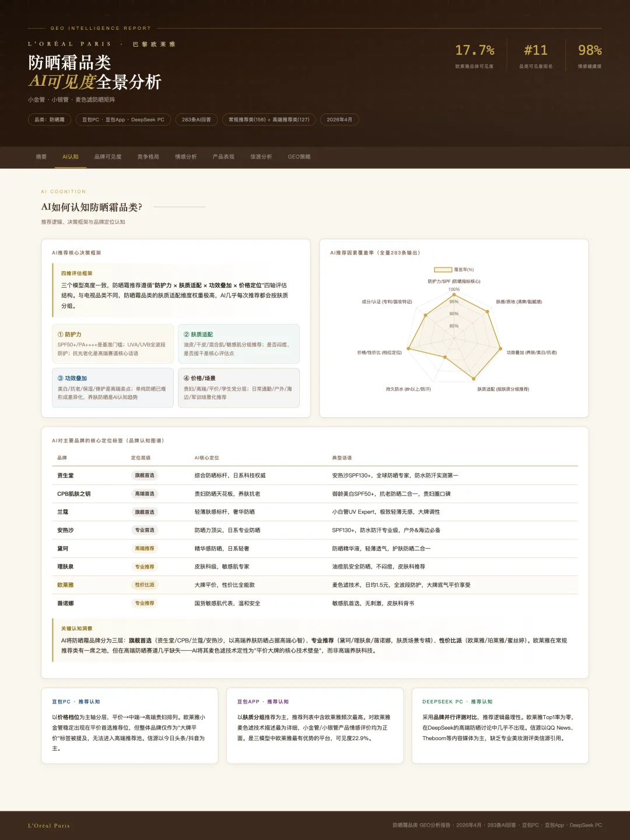Click the 功效叠加 (养肤/美白/抗老) radar axis label
This screenshot has width=630, height=840.
tap(531, 353)
